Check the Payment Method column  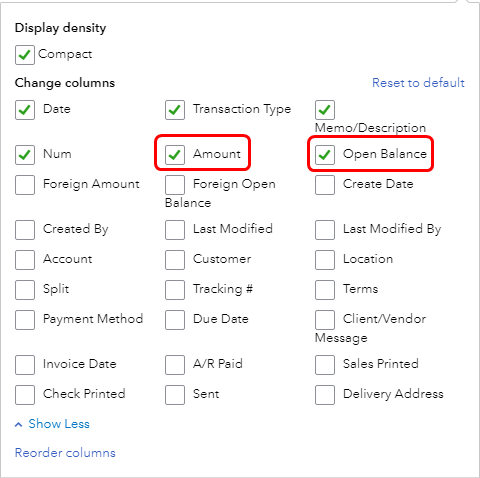(25, 320)
